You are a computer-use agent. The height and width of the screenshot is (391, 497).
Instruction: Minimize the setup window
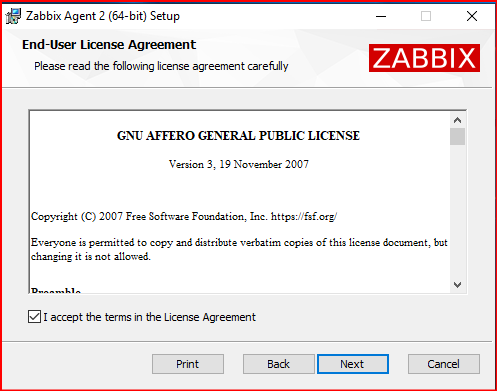[381, 16]
